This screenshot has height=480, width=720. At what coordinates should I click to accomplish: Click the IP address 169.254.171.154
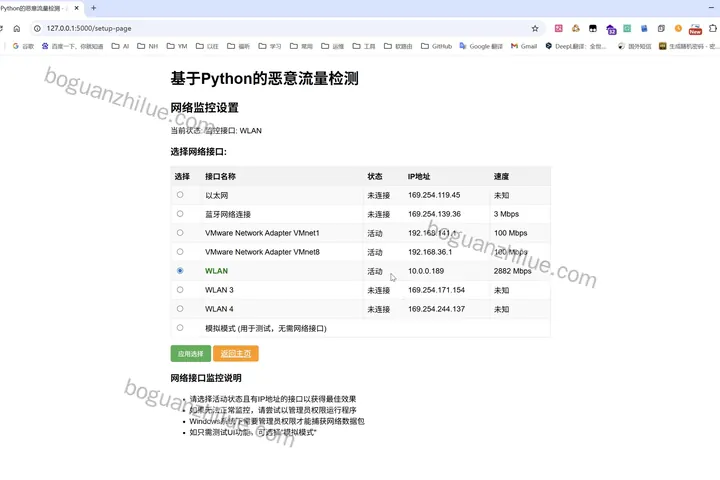pyautogui.click(x=436, y=290)
